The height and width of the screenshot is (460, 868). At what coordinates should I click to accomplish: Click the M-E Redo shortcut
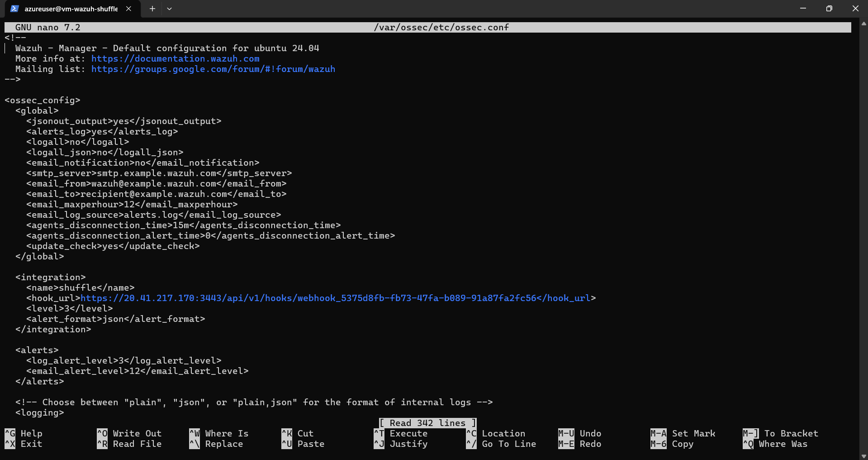pos(580,444)
